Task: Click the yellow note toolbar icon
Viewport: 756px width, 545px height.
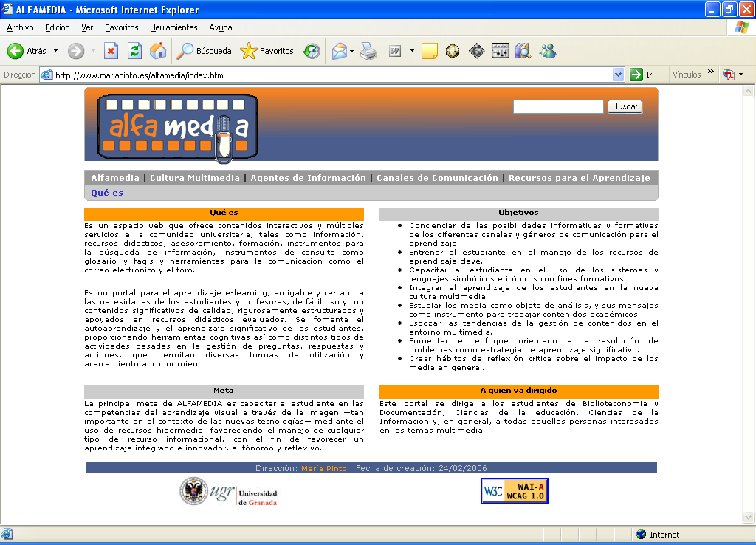Action: 429,51
